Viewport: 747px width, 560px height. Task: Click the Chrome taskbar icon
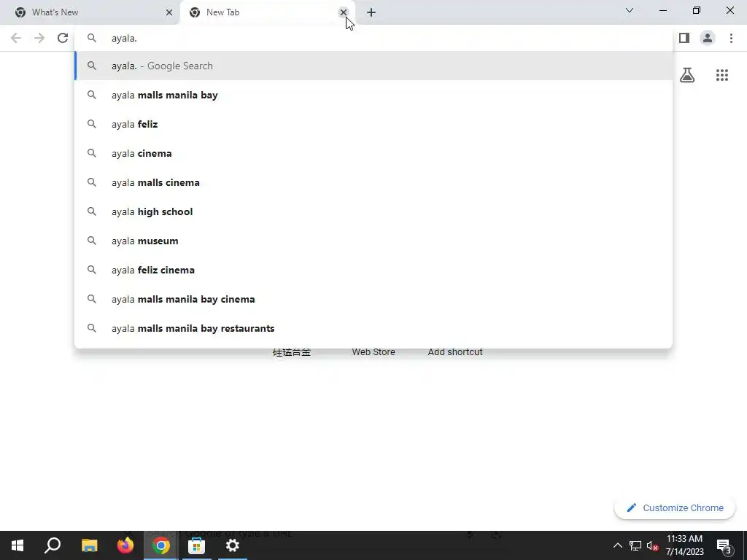pos(161,545)
